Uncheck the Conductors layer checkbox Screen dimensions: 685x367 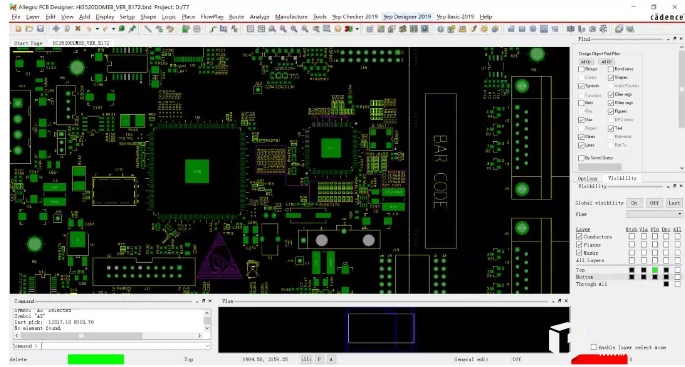click(579, 237)
